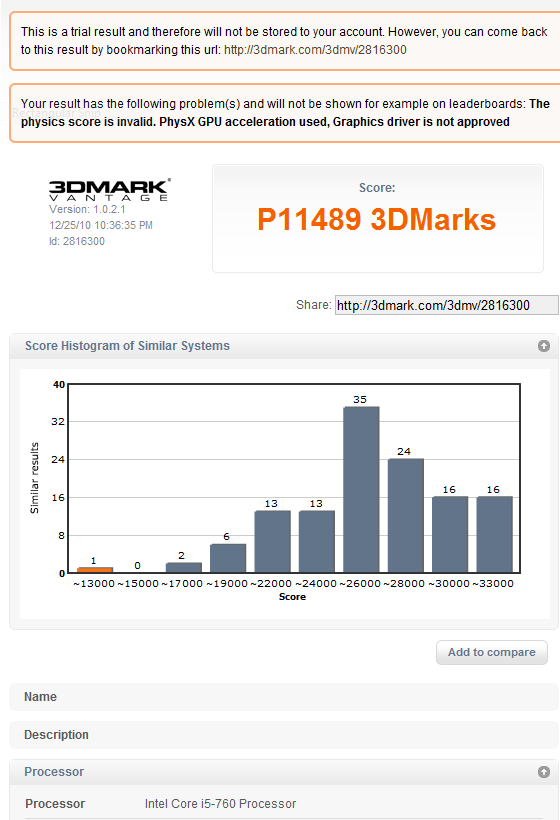Click the Id: 2816300 text
This screenshot has height=820, width=560.
(77, 242)
